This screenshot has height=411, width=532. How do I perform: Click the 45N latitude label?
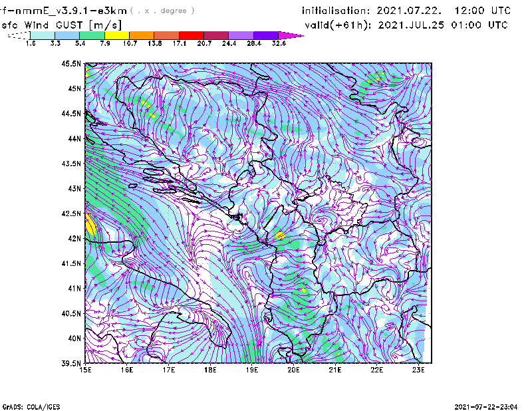[x=74, y=88]
